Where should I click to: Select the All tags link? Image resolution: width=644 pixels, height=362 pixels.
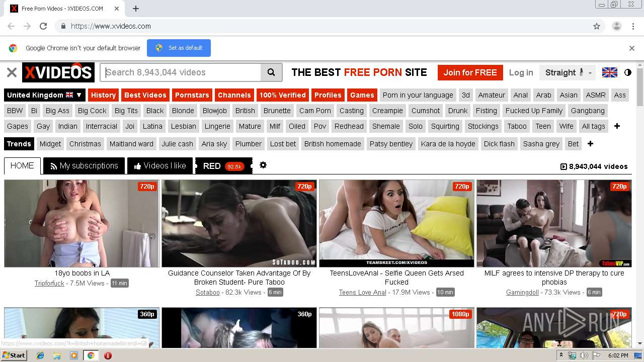(x=593, y=126)
